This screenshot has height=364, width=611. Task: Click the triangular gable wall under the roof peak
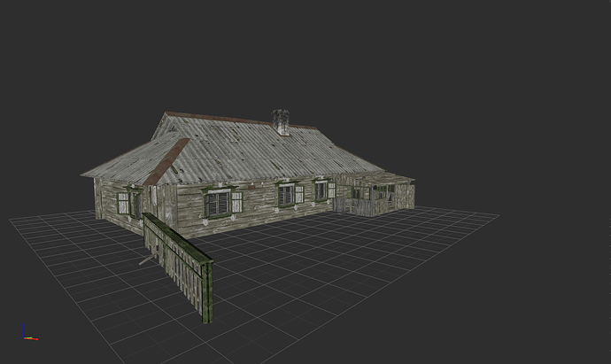(168, 129)
